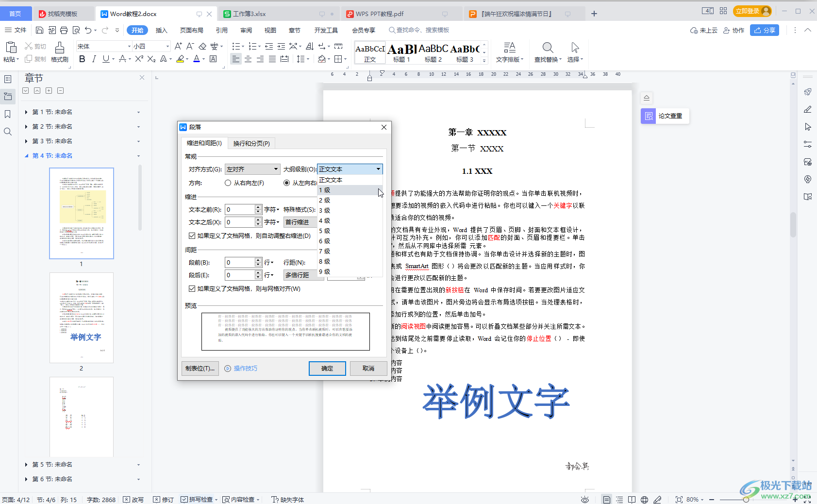Increment the 段前 spacing stepper up
817x504 pixels.
pyautogui.click(x=258, y=260)
